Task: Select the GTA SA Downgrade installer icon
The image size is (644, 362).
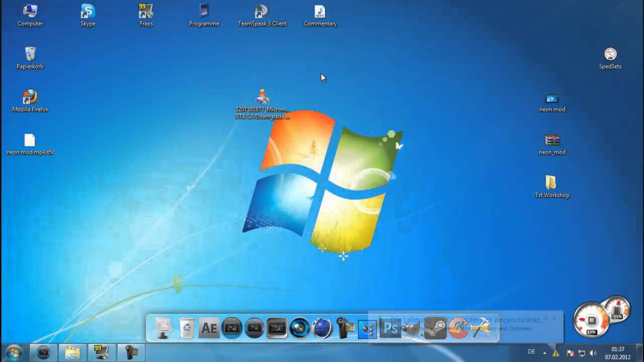Action: [262, 104]
